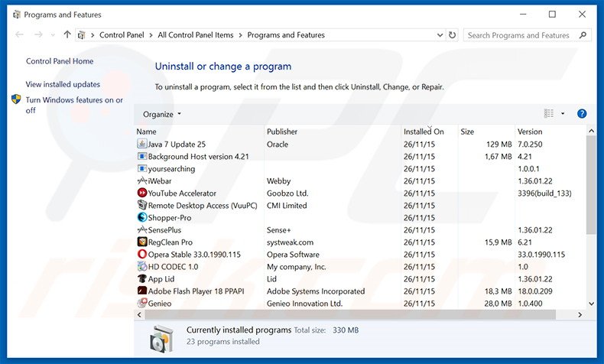
Task: Click the CMI Limited publisher cell
Action: 287,206
